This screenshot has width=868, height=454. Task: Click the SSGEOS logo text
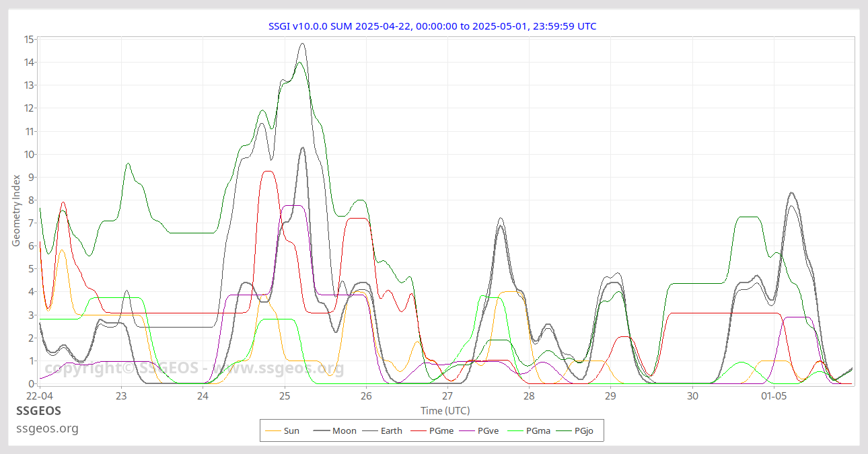click(38, 411)
